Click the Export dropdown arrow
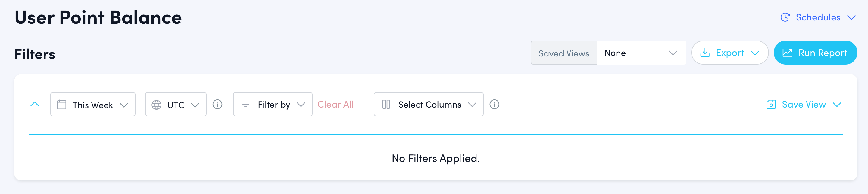 pos(755,53)
